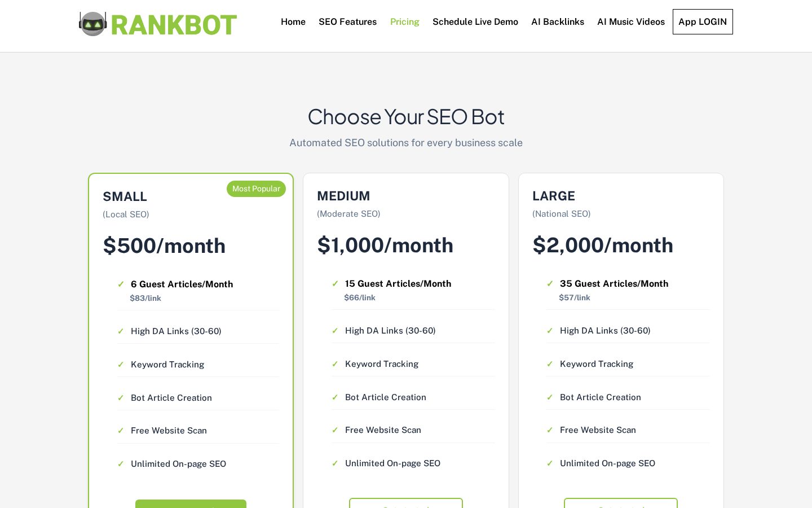Click checkmark beside Unlimited On-page SEO in SMALL plan

pyautogui.click(x=121, y=463)
